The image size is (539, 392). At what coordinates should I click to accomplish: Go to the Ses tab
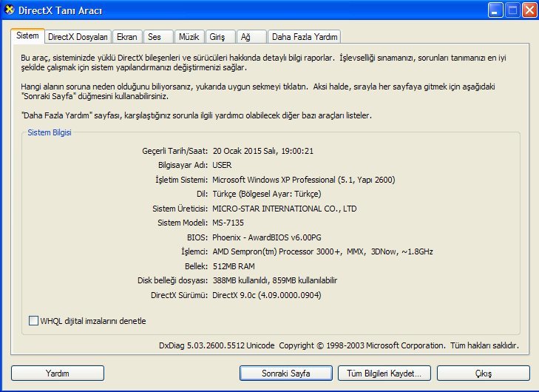click(155, 37)
